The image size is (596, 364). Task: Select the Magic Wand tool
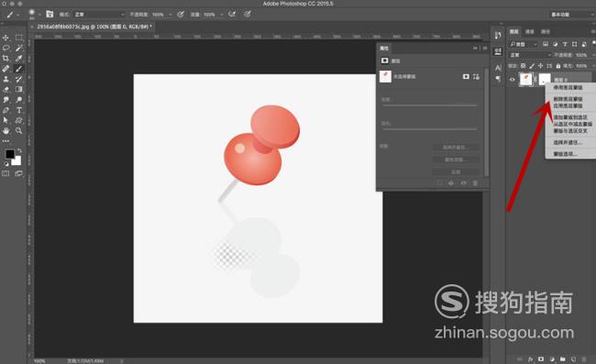pyautogui.click(x=18, y=48)
